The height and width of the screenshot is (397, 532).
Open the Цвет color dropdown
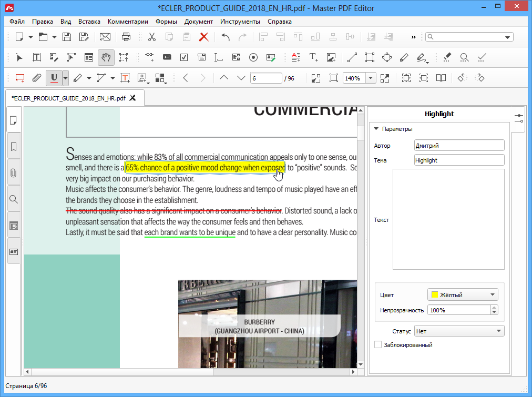coord(463,294)
